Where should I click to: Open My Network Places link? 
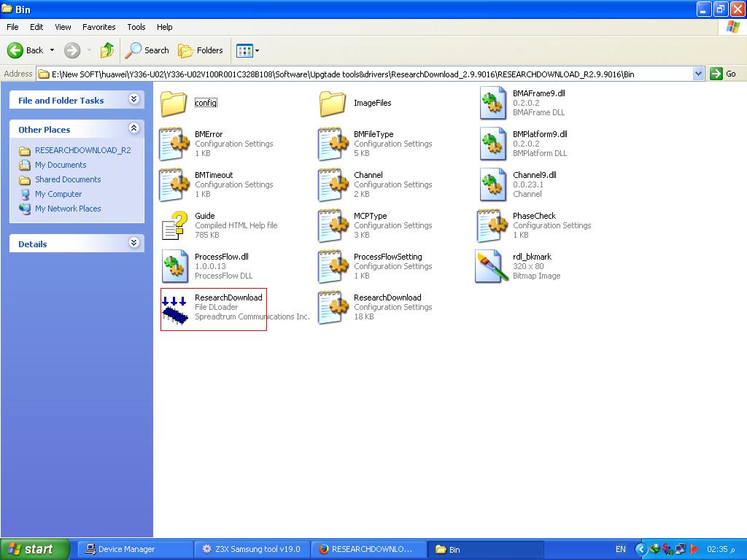coord(68,209)
